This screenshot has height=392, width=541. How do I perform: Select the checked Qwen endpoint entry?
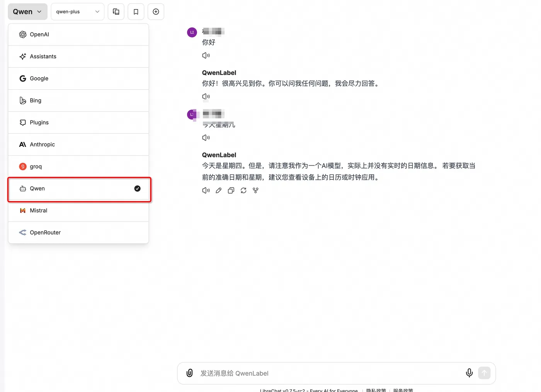[78, 189]
